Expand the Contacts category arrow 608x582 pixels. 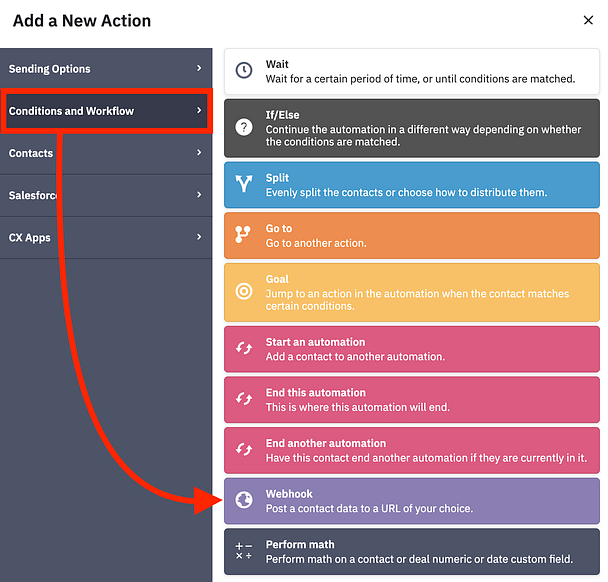[x=199, y=153]
